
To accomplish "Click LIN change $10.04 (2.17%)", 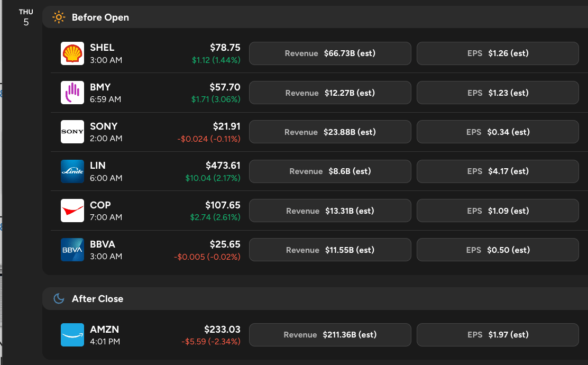I will click(x=213, y=178).
